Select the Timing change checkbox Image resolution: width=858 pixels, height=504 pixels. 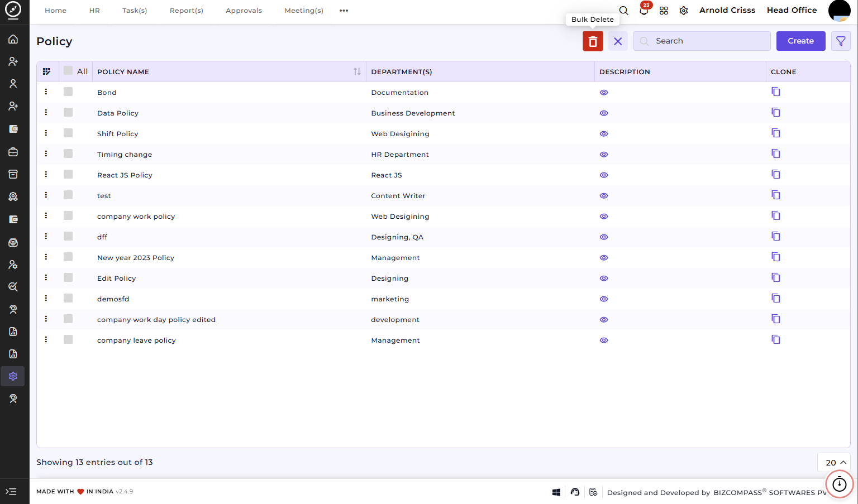click(68, 153)
